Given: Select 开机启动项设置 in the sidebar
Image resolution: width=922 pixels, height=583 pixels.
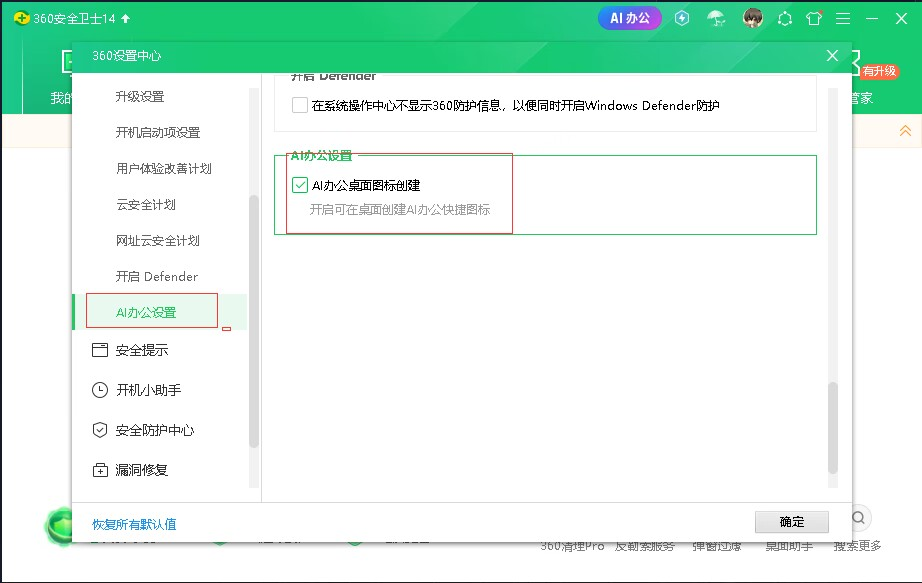Looking at the screenshot, I should pyautogui.click(x=158, y=133).
